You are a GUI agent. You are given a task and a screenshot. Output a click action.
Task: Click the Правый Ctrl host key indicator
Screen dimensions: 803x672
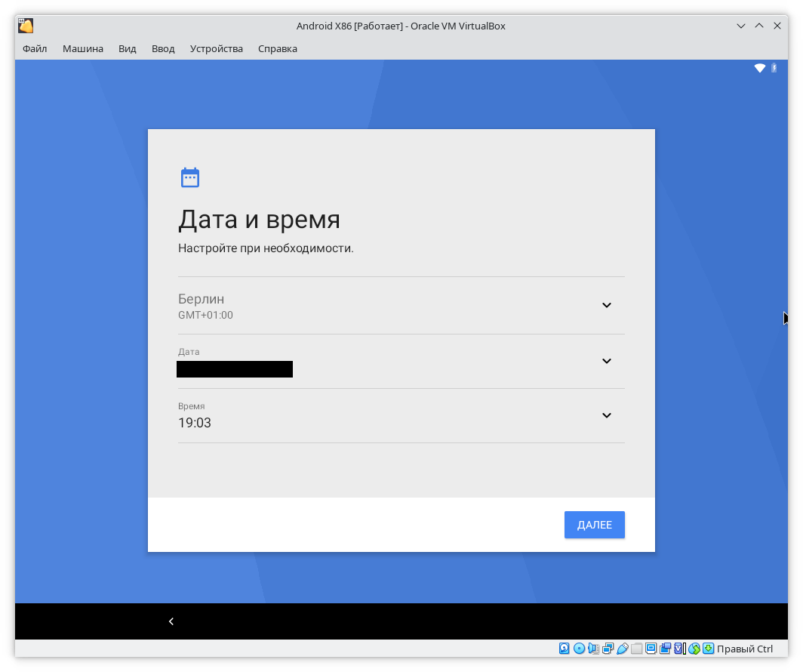[745, 649]
